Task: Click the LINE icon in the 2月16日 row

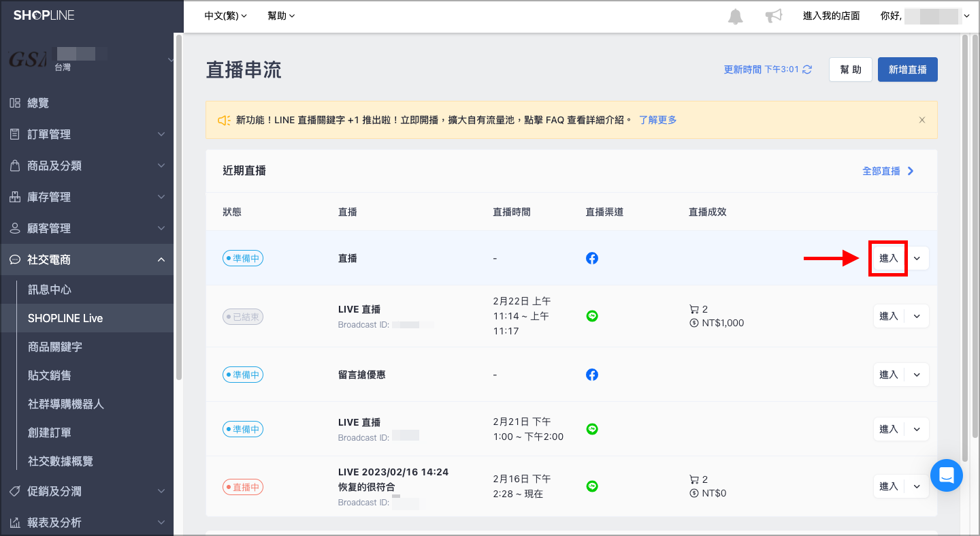Action: coord(592,486)
